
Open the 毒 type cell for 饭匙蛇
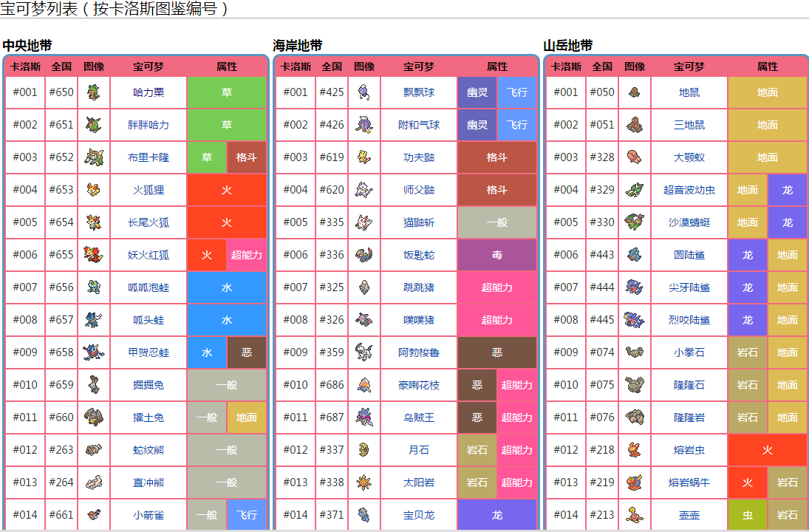click(496, 255)
